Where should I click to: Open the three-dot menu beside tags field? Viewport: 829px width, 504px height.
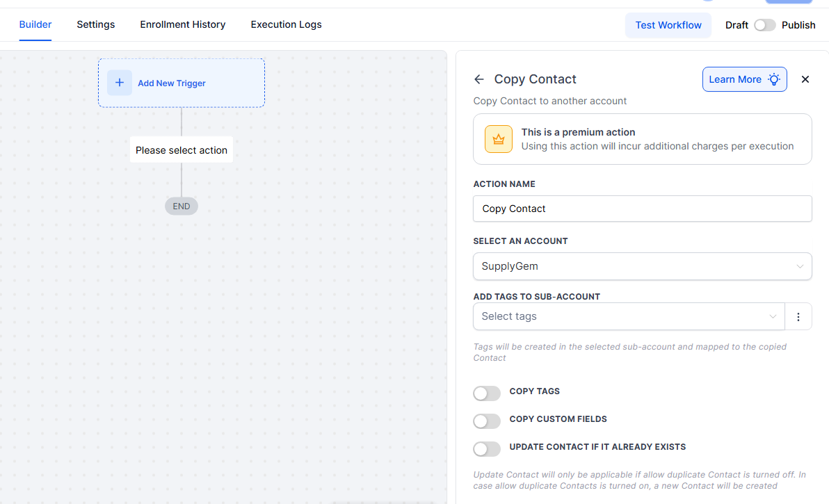point(798,316)
